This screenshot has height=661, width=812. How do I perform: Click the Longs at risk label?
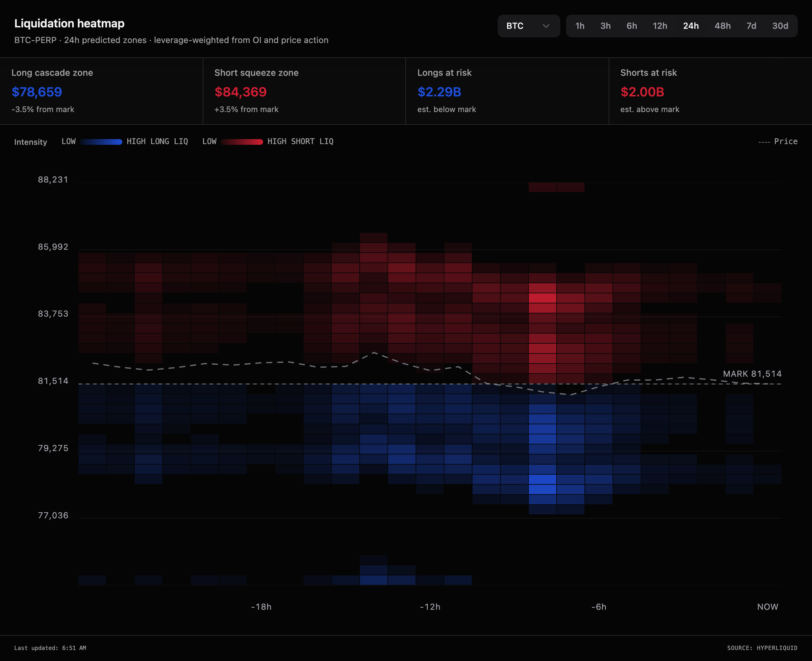coord(444,73)
